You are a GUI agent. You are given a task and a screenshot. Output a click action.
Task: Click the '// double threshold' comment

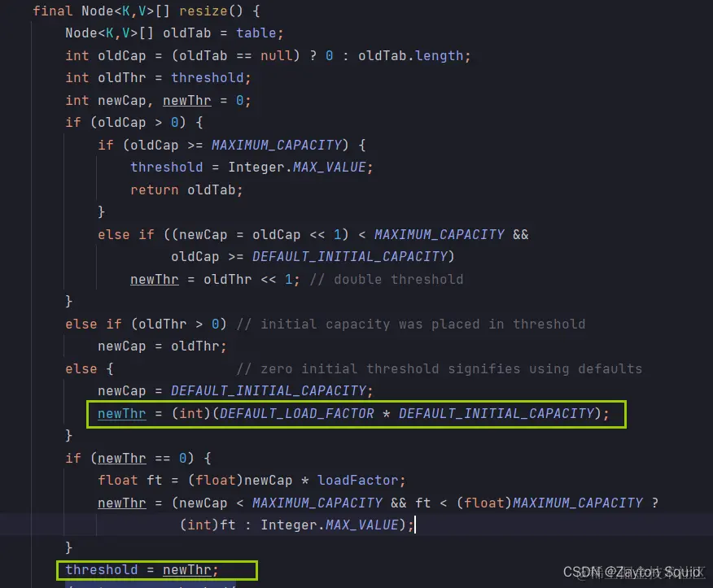click(387, 279)
